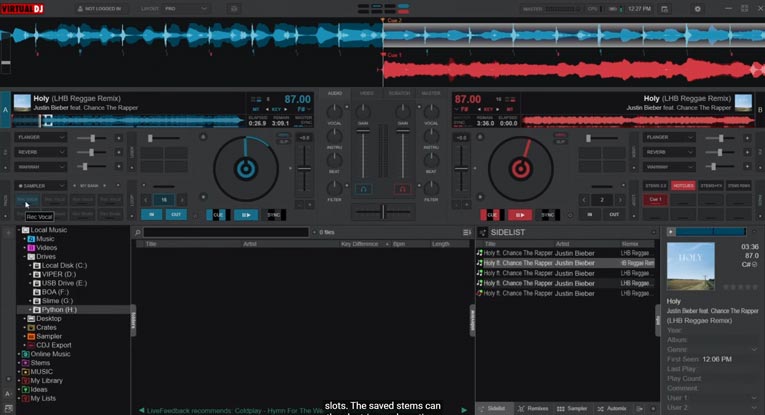Switch mixer to MASTER tab
This screenshot has width=765, height=415.
(431, 93)
